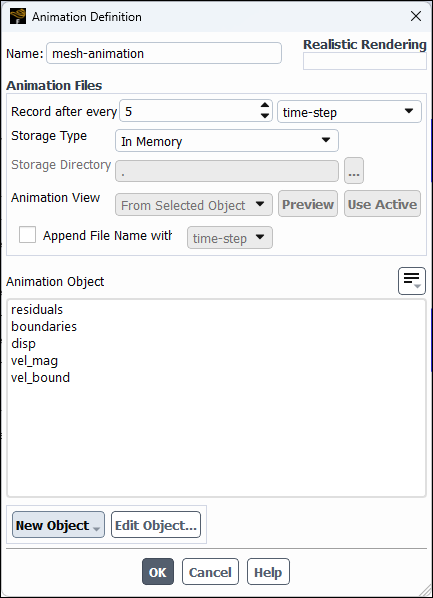
Task: Click the Edit Object... button
Action: coord(156,525)
